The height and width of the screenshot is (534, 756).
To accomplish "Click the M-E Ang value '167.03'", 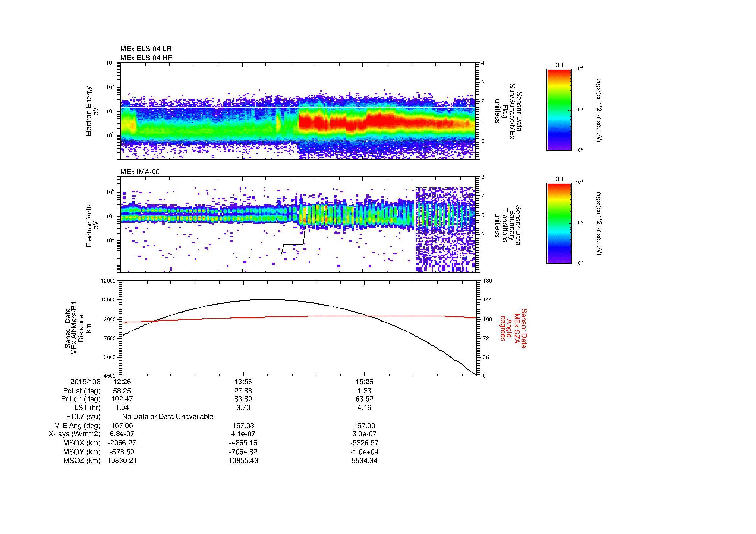I will pyautogui.click(x=243, y=426).
